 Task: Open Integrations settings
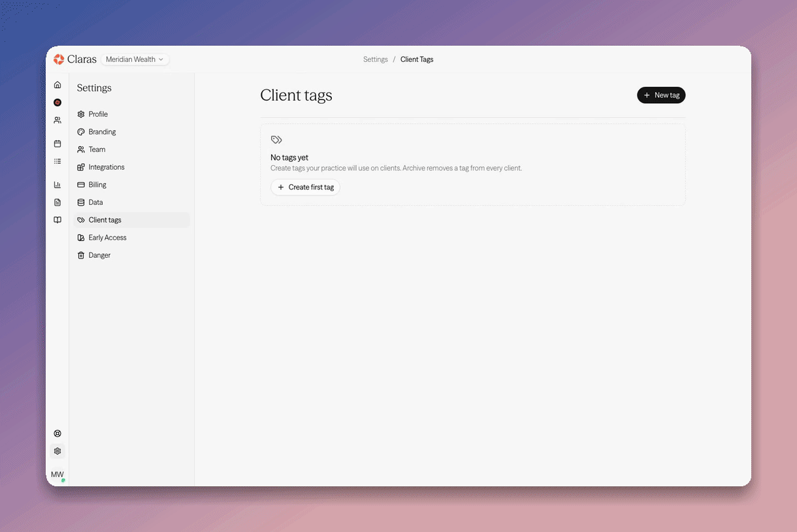click(x=133, y=167)
